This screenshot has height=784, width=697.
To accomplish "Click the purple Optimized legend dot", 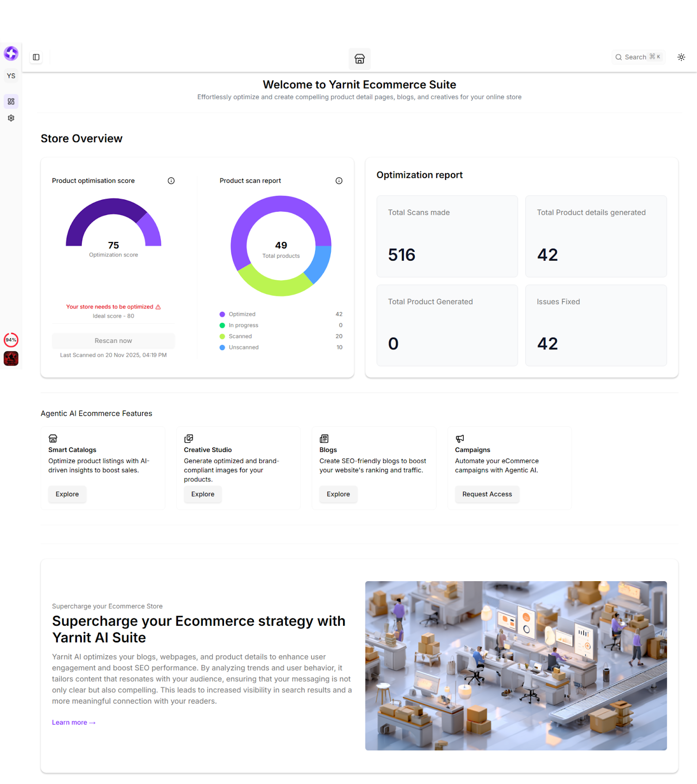I will pos(223,314).
